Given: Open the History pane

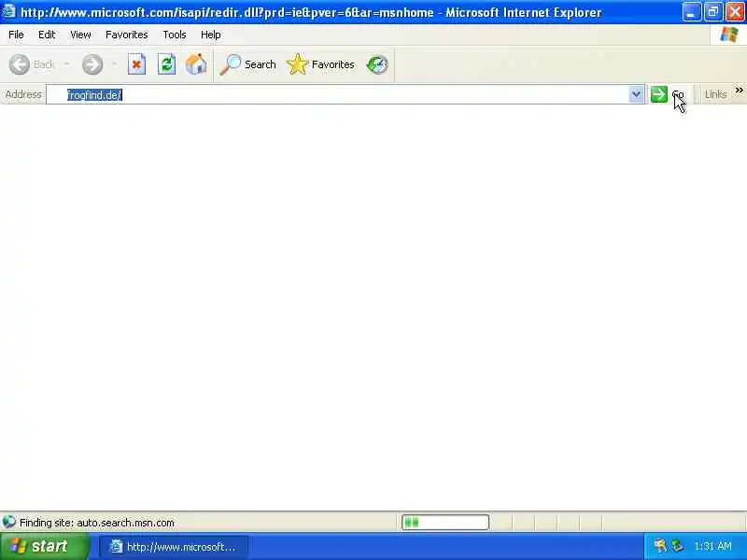Looking at the screenshot, I should 377,64.
